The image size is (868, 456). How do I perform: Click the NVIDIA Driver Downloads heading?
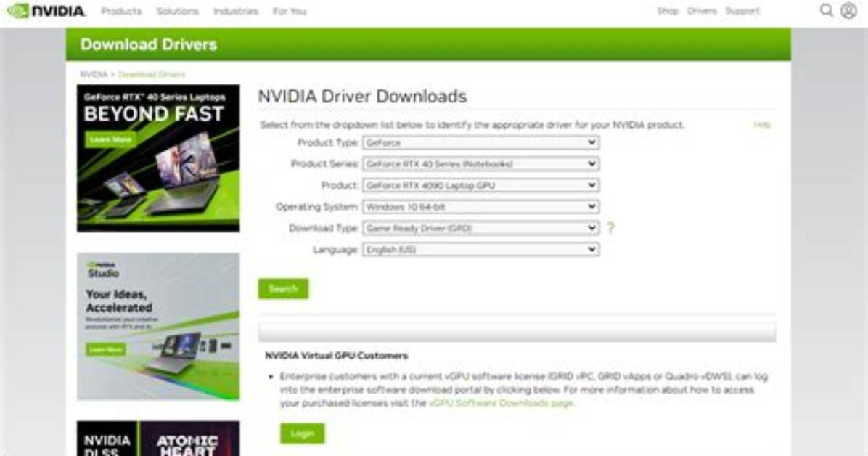click(362, 97)
